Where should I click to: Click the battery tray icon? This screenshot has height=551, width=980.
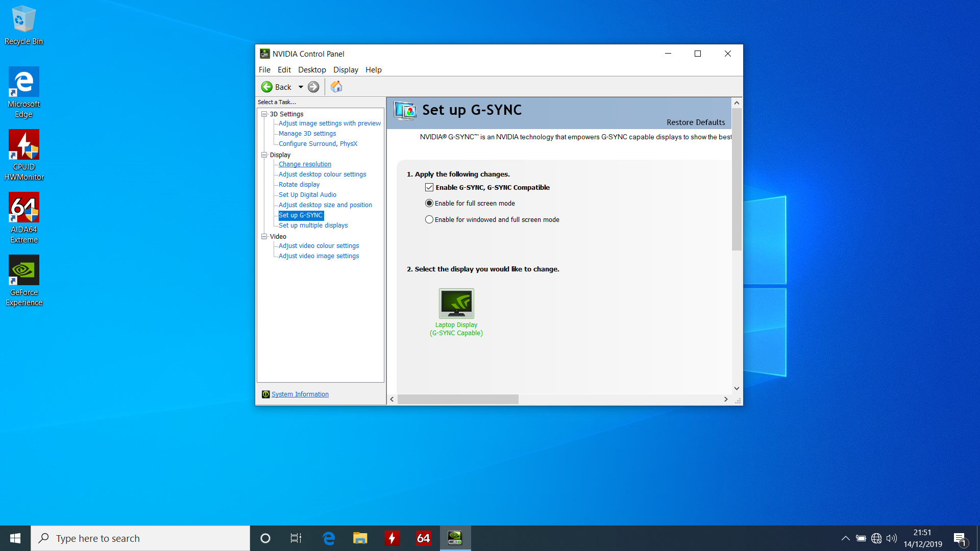pyautogui.click(x=861, y=538)
